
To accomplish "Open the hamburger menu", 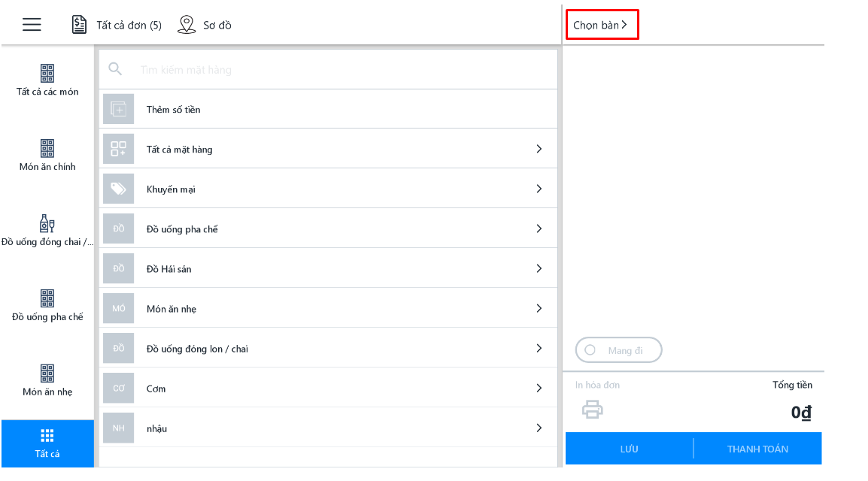I will [32, 24].
